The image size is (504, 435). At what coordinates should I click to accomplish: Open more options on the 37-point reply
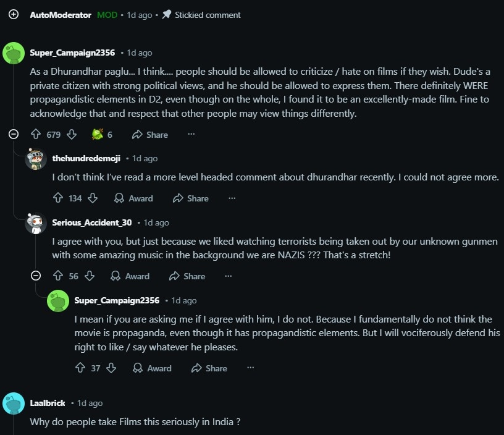pos(251,367)
